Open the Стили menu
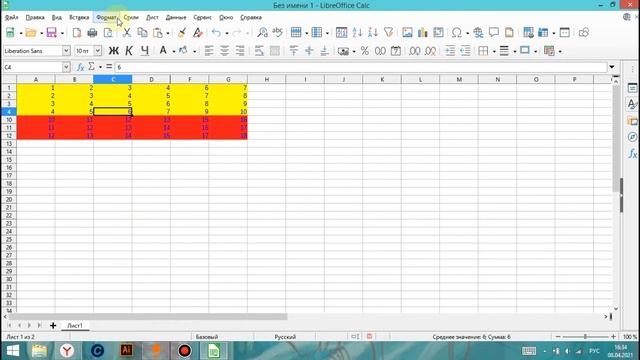The width and height of the screenshot is (640, 360). 131,18
